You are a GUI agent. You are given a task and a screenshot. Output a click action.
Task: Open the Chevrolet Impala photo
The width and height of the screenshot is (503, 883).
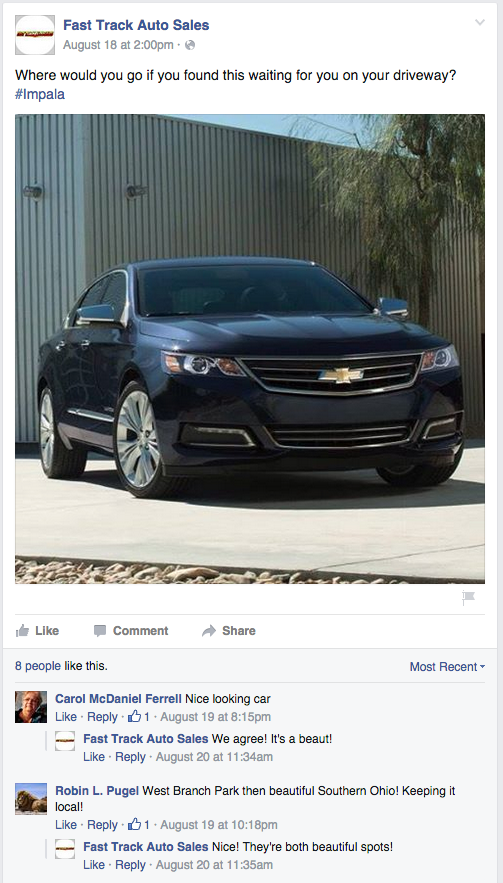point(250,349)
